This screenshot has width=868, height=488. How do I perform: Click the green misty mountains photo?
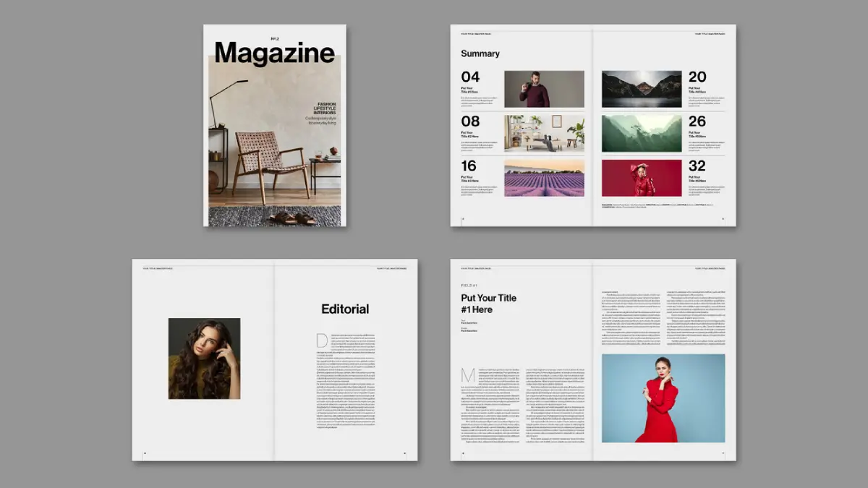pos(642,133)
